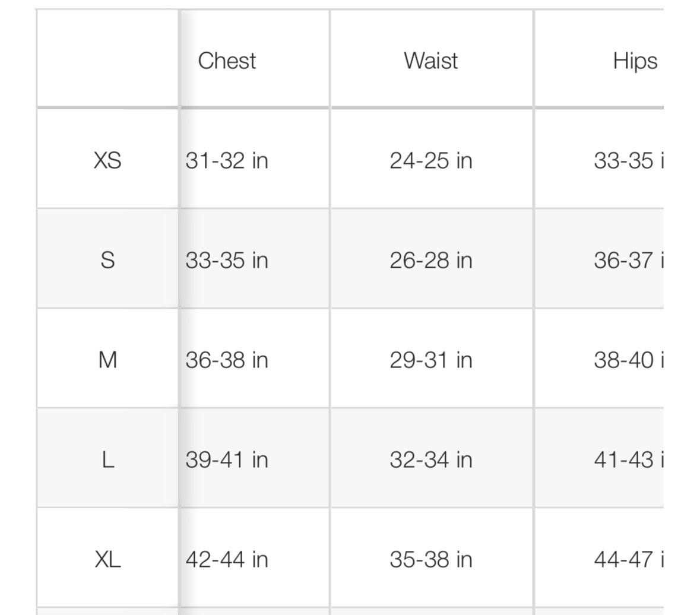Click L waist value 32-34 in
Screen dimensions: 700x615
(x=430, y=459)
